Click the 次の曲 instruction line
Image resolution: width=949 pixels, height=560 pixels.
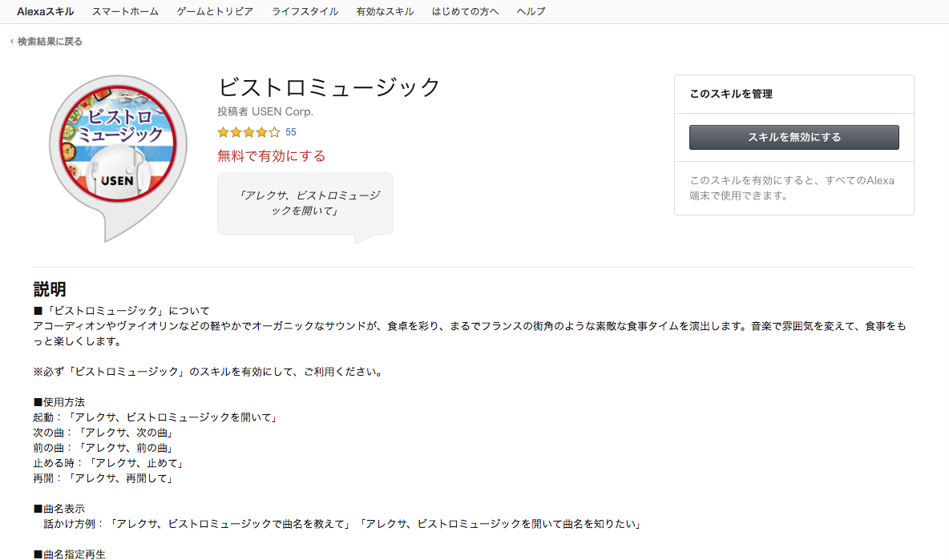[x=103, y=433]
